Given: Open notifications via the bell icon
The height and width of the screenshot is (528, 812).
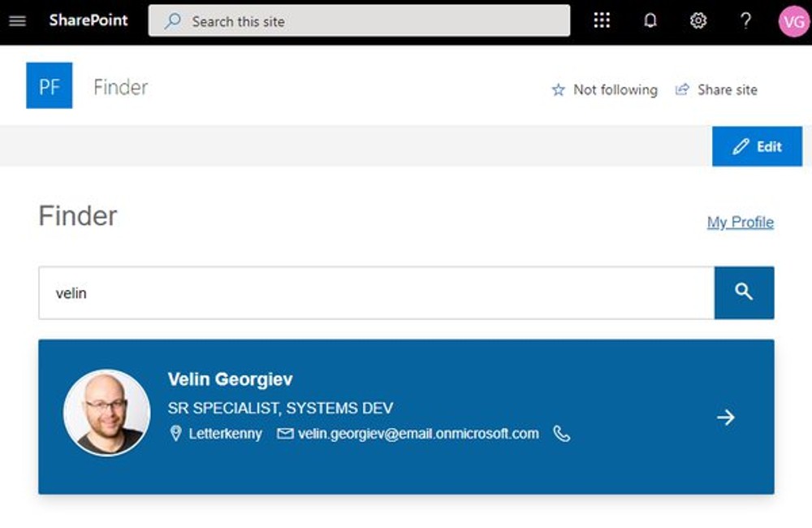Looking at the screenshot, I should [650, 19].
